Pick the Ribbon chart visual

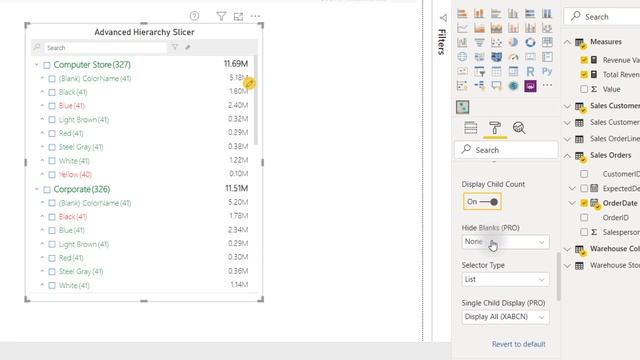point(547,28)
